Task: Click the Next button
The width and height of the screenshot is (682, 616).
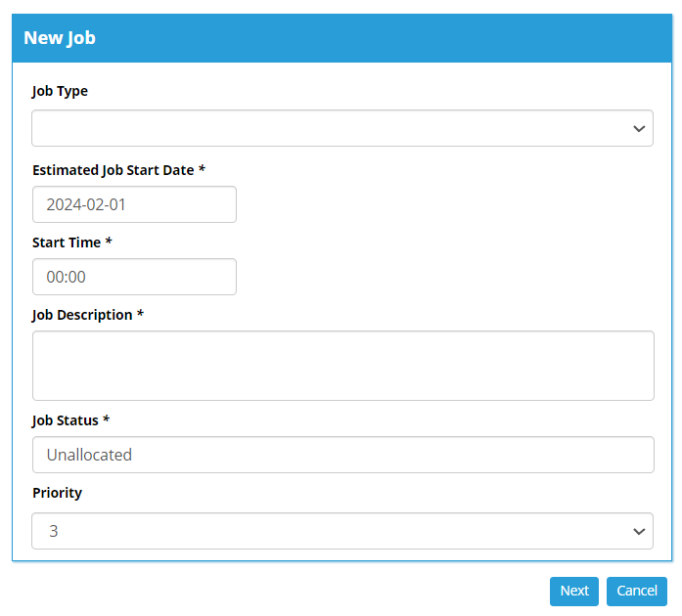Action: [x=573, y=591]
